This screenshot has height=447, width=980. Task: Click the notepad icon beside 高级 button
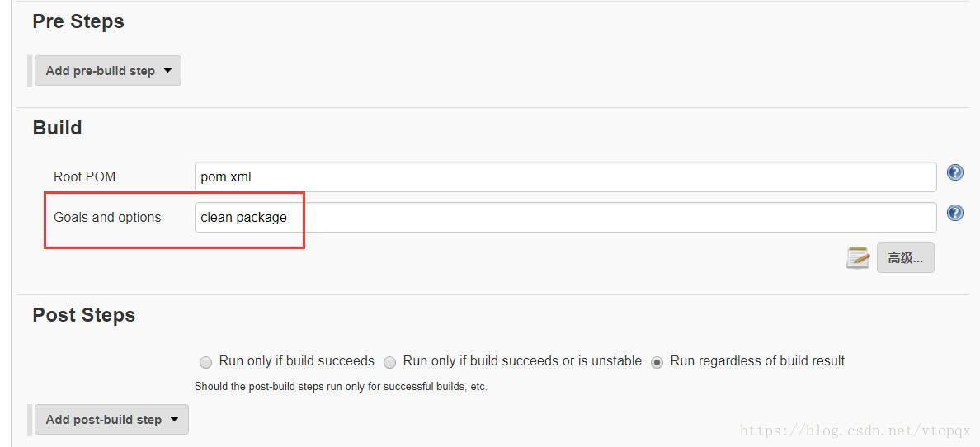click(x=858, y=257)
